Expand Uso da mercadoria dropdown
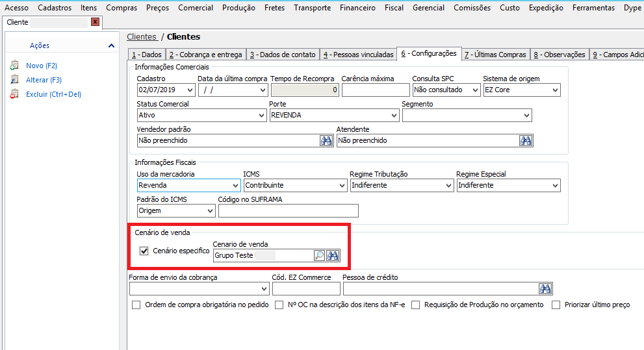This screenshot has width=644, height=350. tap(235, 186)
